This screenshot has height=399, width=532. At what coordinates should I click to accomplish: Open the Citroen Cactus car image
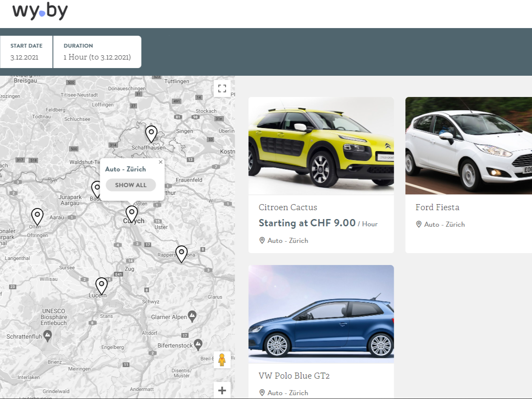(x=321, y=145)
